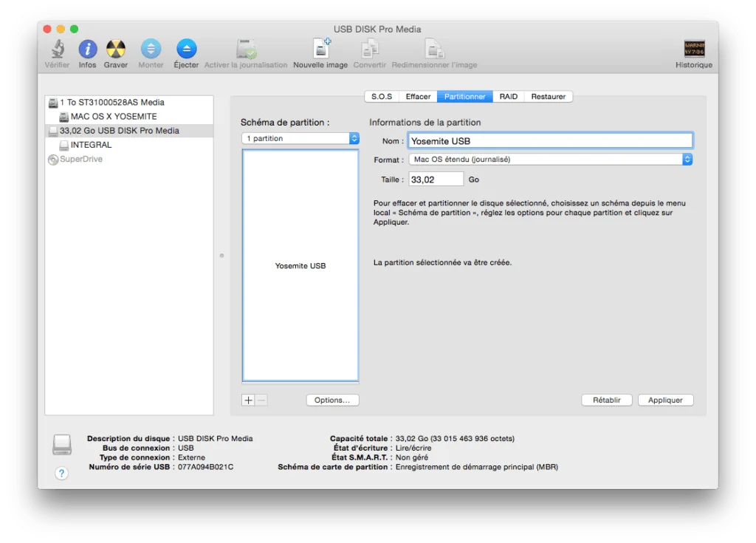Open partition Options dialog

point(332,400)
